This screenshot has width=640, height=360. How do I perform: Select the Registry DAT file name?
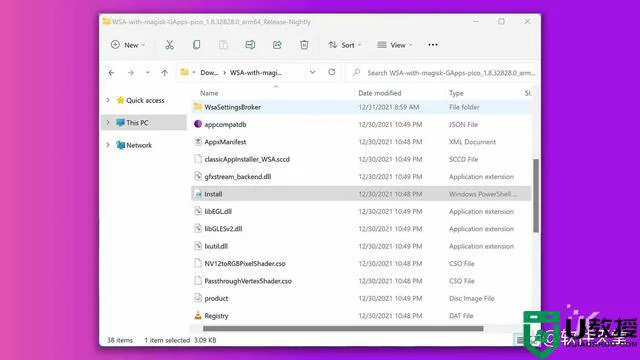coord(216,316)
